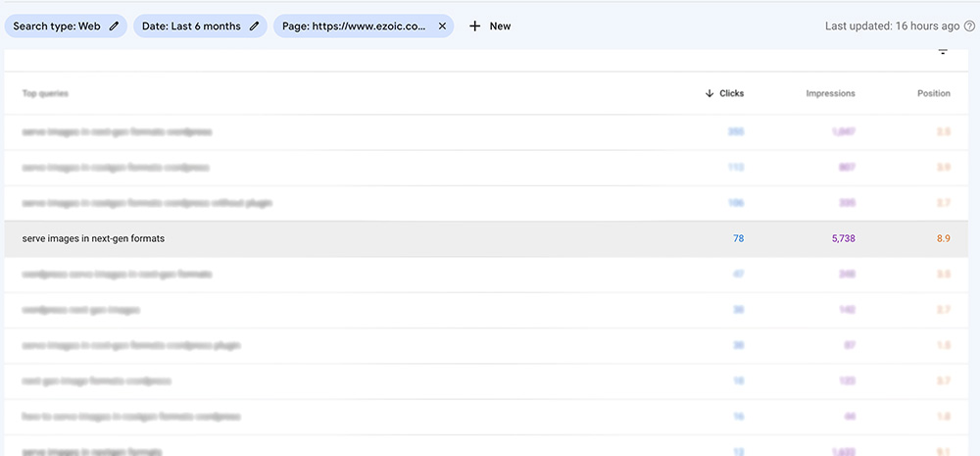This screenshot has width=980, height=456.
Task: Select the query serve images in next-gen formats
Action: point(94,238)
